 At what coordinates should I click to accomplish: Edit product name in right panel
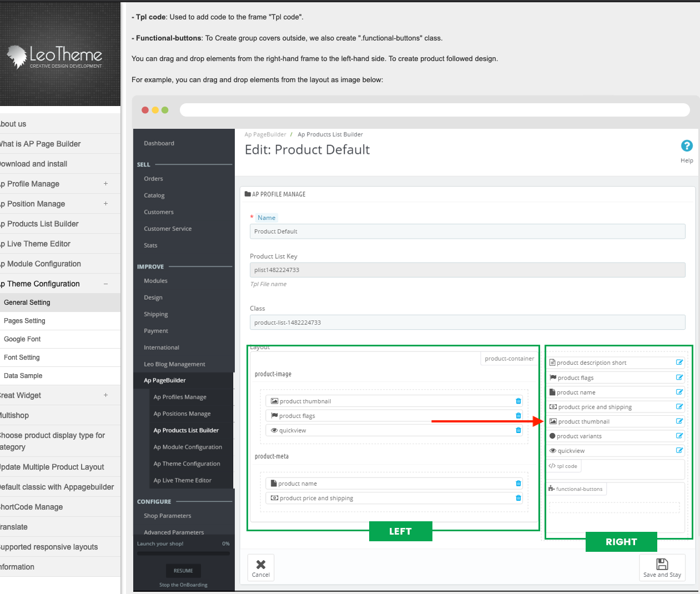679,392
